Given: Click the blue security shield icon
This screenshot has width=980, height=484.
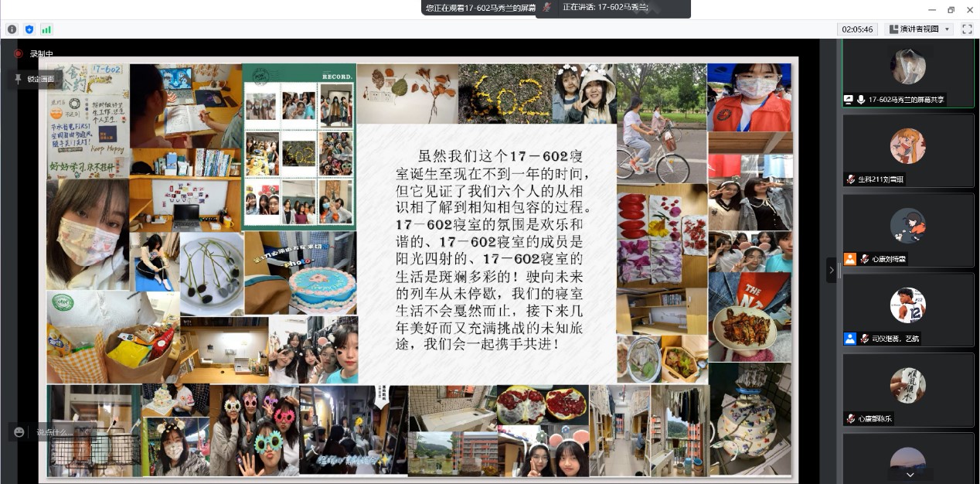Looking at the screenshot, I should coord(29,29).
